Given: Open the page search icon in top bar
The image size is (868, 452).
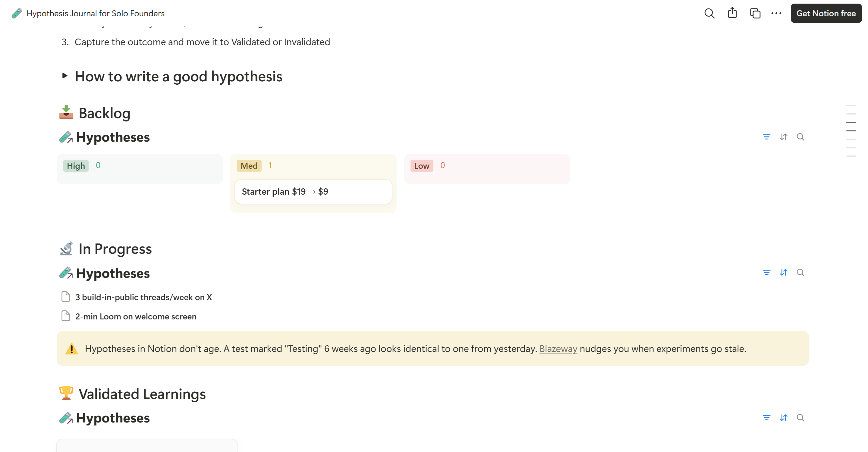Looking at the screenshot, I should (x=709, y=14).
